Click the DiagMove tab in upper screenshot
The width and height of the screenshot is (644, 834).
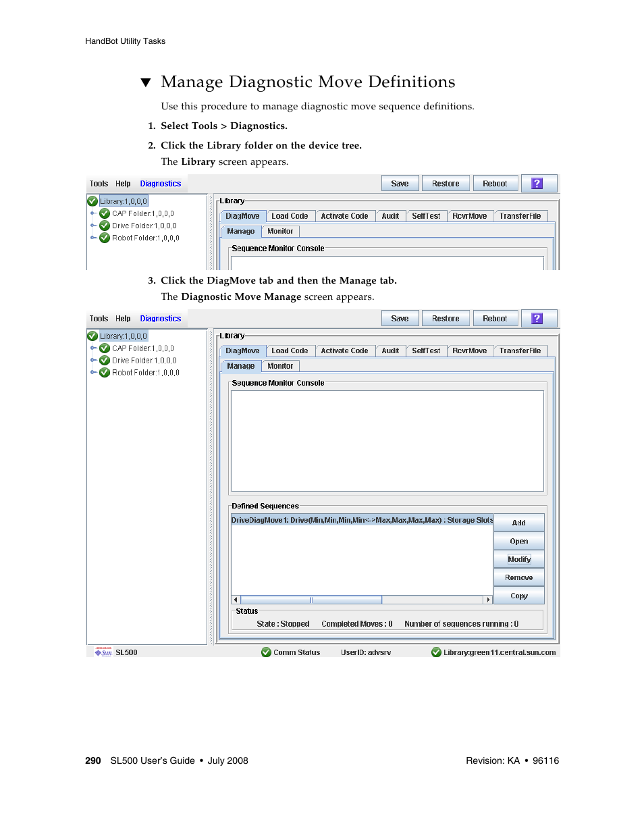tap(242, 216)
